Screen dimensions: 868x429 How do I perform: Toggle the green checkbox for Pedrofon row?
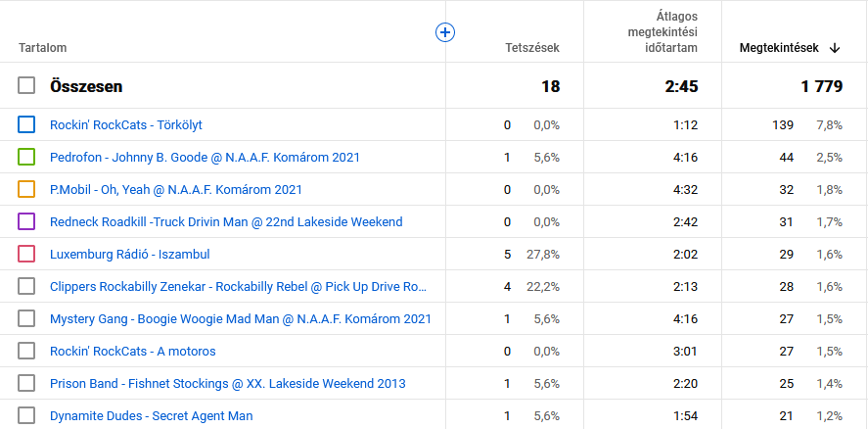coord(26,157)
